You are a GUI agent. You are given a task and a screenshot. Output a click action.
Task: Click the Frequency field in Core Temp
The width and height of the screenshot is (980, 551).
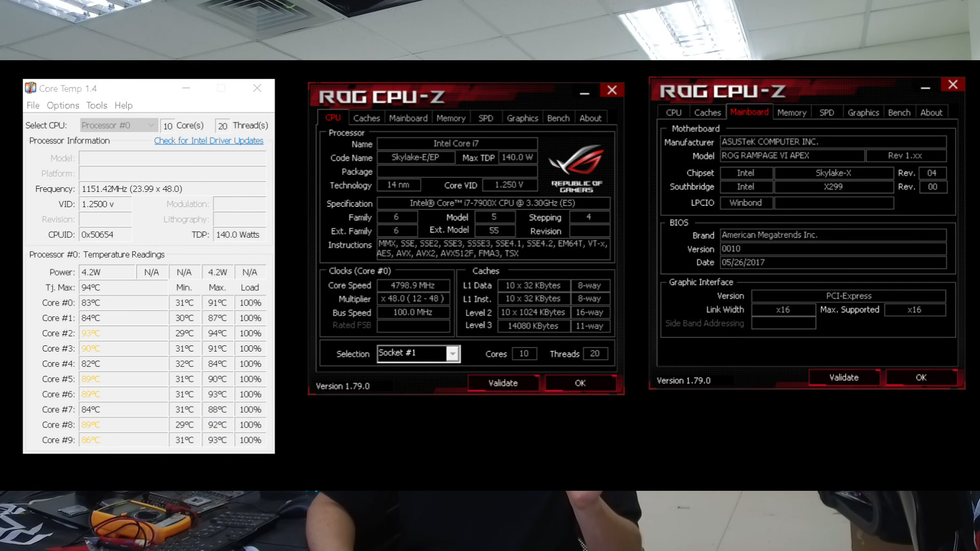point(173,189)
